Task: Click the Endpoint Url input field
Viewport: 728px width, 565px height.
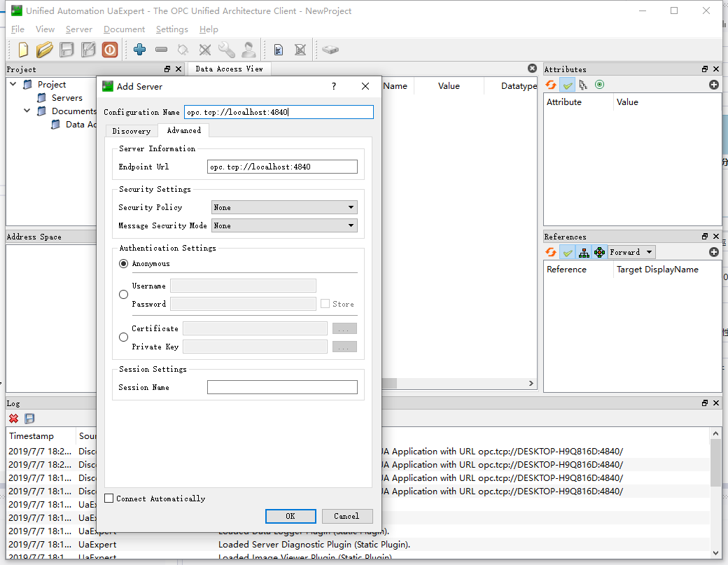Action: click(282, 167)
